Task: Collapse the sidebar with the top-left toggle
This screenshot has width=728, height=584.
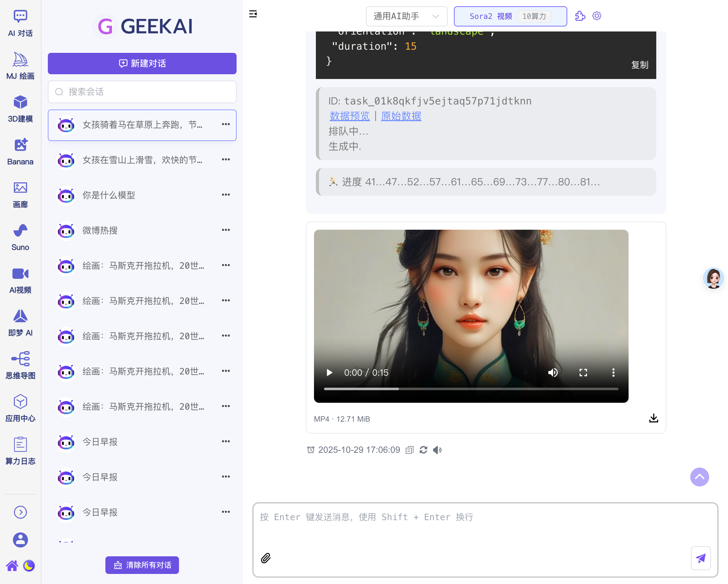Action: (x=253, y=14)
